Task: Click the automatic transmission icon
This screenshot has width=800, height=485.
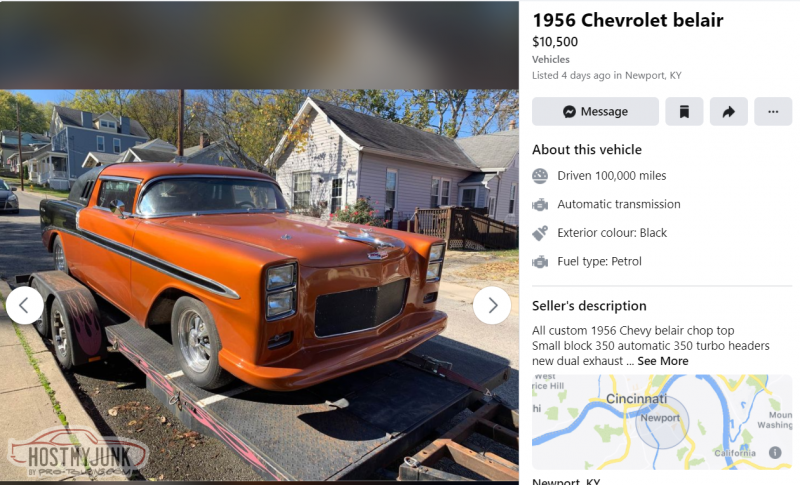Action: (x=540, y=205)
